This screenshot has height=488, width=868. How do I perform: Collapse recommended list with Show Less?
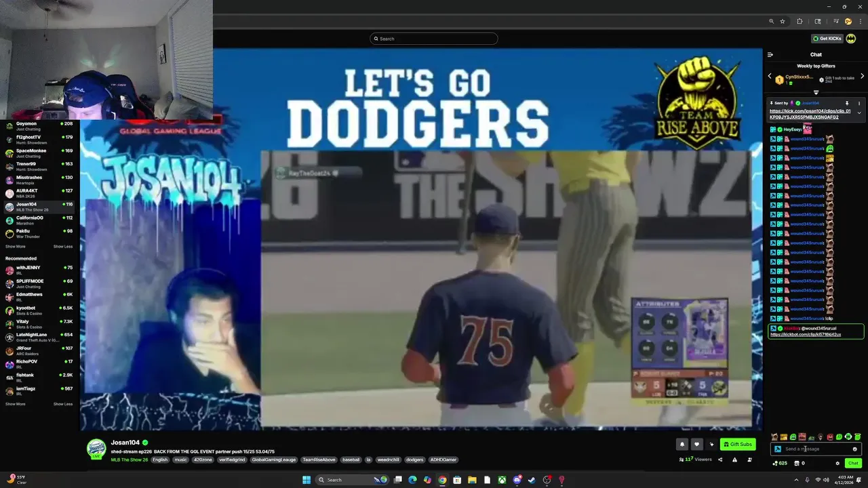[63, 404]
